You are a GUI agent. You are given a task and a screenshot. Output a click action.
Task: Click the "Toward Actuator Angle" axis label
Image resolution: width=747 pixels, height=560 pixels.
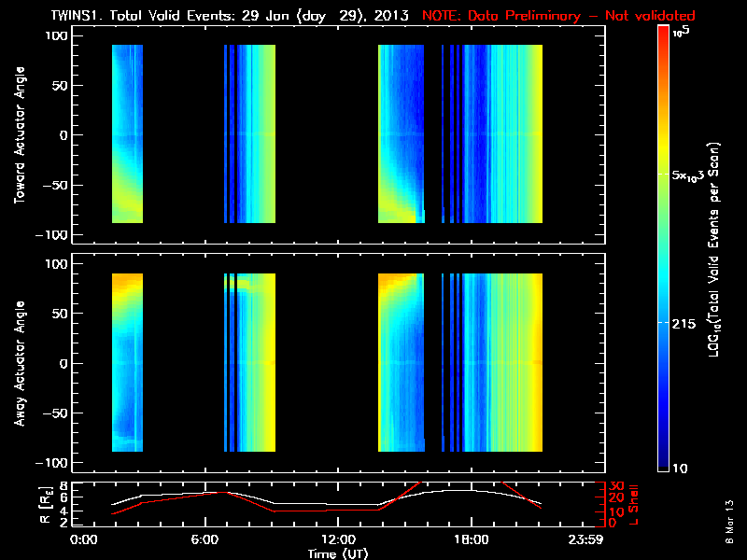pos(18,133)
